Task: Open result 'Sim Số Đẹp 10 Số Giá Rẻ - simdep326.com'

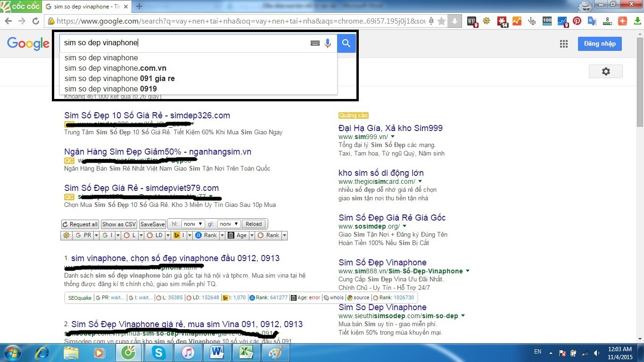Action: pyautogui.click(x=147, y=115)
